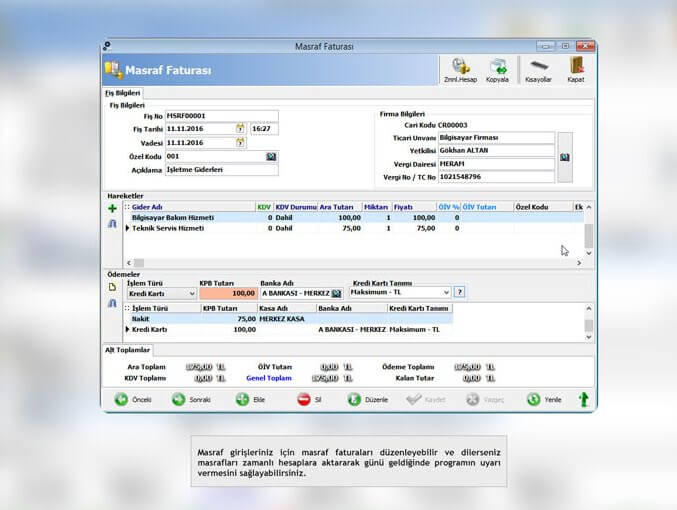Click the app icon in title bar

click(107, 46)
